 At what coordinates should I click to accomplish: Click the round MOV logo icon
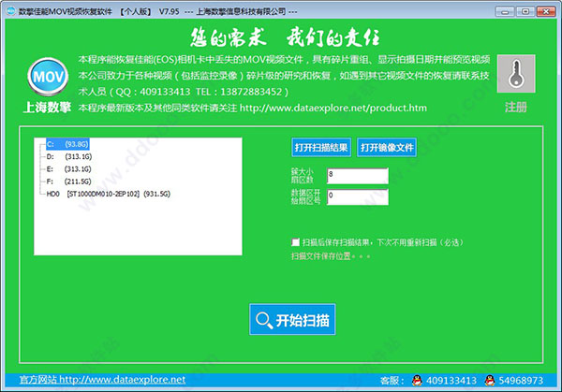coord(48,77)
